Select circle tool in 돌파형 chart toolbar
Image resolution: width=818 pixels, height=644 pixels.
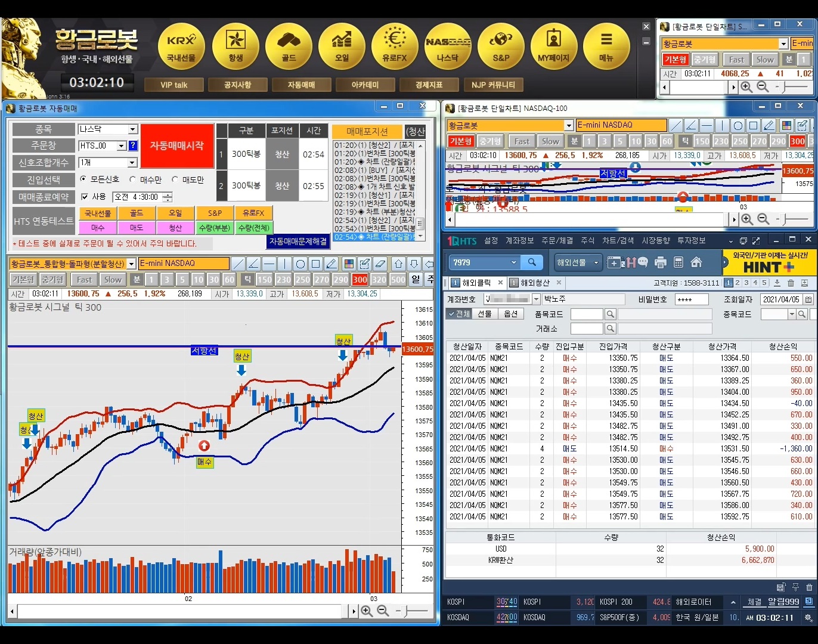point(300,264)
